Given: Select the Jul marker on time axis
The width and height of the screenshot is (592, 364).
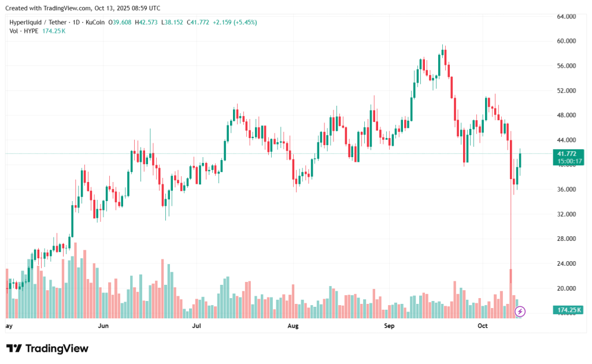Looking at the screenshot, I should click(197, 326).
